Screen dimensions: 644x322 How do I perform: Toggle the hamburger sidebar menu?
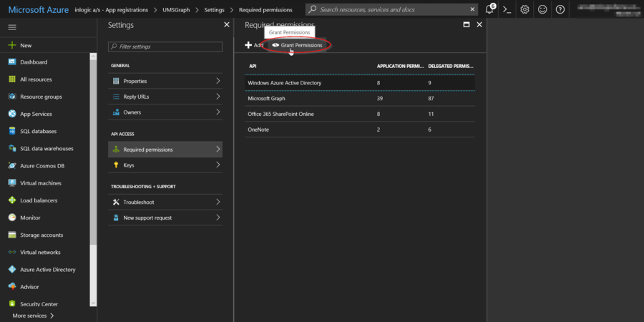(x=12, y=26)
